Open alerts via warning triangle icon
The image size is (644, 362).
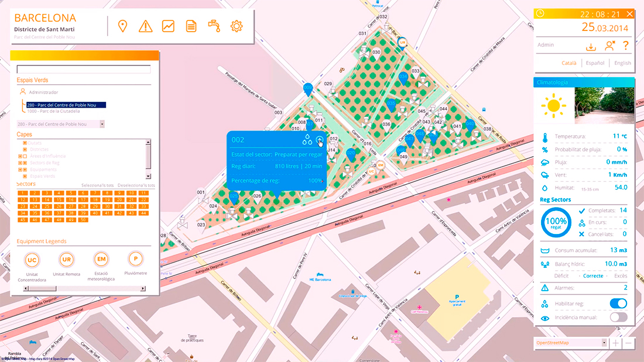(145, 26)
